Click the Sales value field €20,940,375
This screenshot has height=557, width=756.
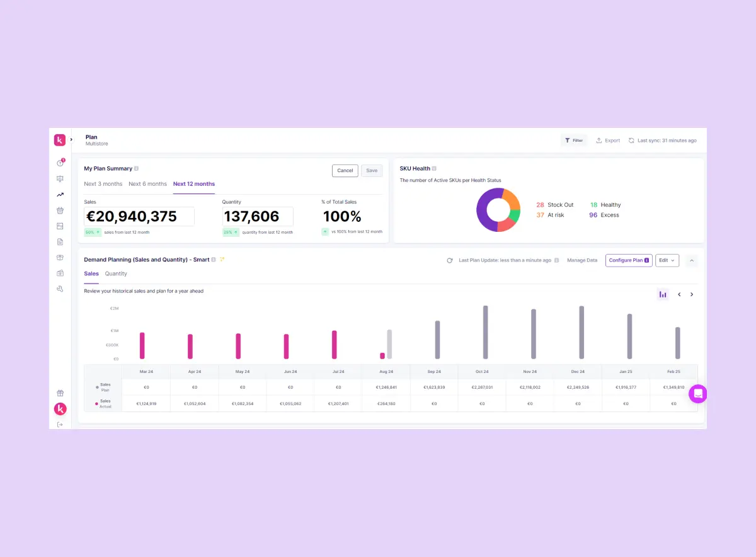[x=139, y=217]
